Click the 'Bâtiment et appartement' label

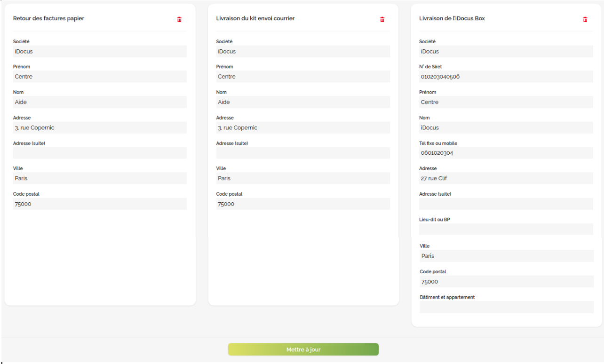click(447, 297)
